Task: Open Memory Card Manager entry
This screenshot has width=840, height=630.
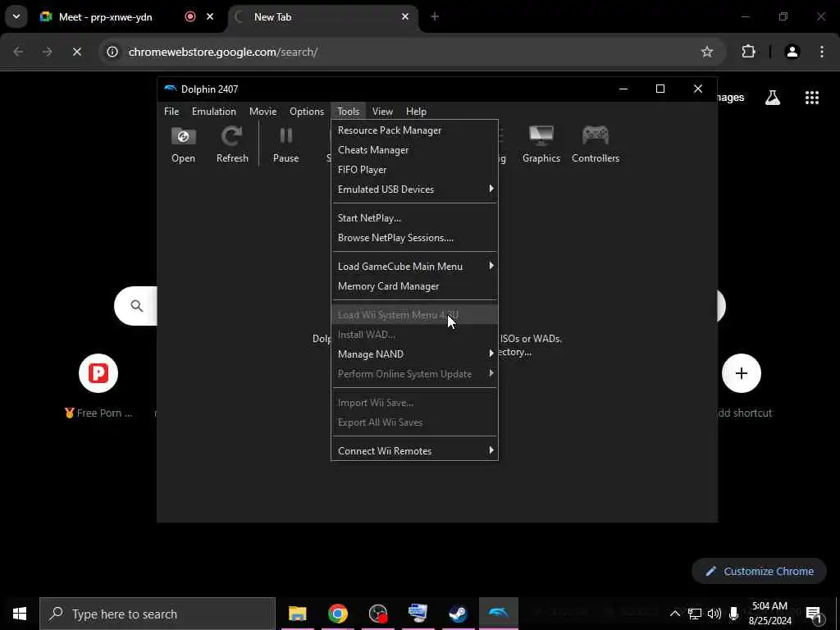Action: pos(414,286)
